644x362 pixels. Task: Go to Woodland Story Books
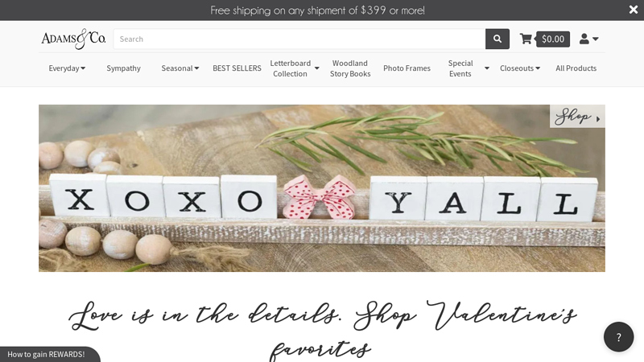[350, 68]
